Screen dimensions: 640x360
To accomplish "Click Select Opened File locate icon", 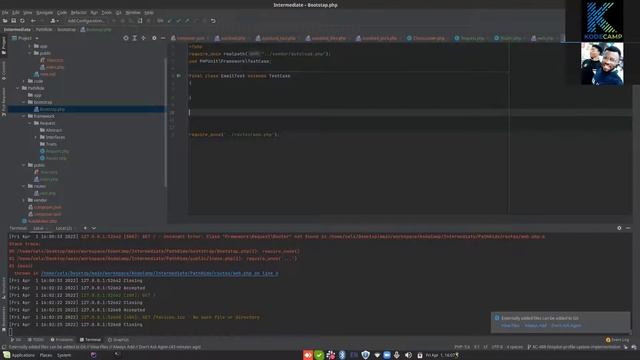I will 126,38.
